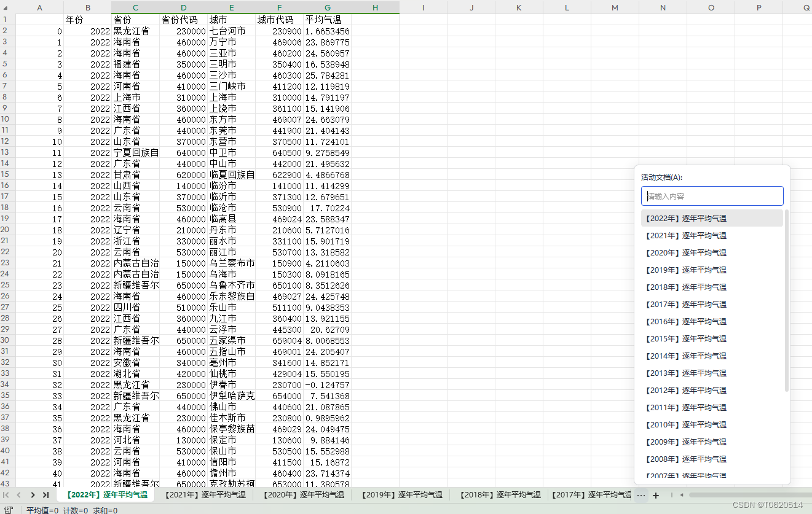Screen dimensions: 812x514
Task: Click the city code cell 310000
Action: (x=279, y=97)
